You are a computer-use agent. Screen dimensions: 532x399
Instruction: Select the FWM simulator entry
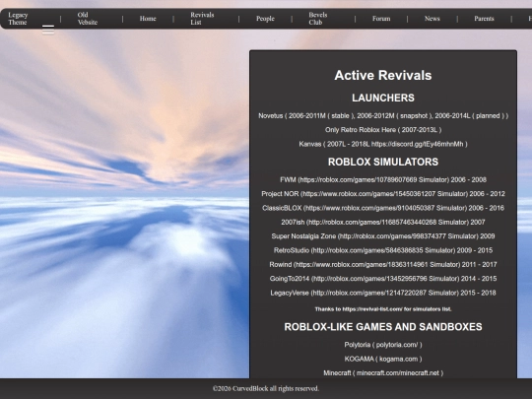pyautogui.click(x=383, y=180)
